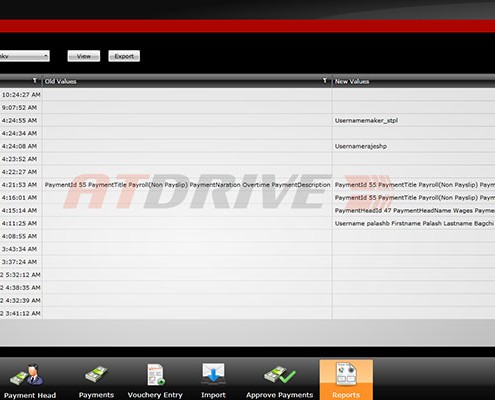495x400 pixels.
Task: Open the Approve Payments checkmark icon
Action: 280,375
